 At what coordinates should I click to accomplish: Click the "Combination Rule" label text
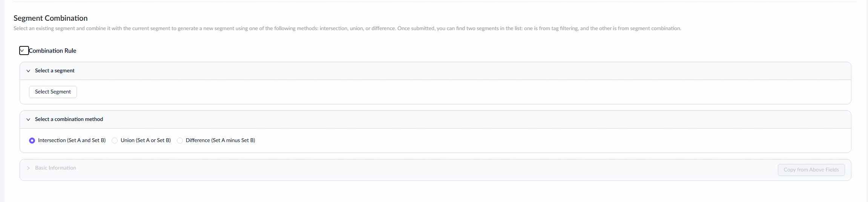pyautogui.click(x=53, y=51)
